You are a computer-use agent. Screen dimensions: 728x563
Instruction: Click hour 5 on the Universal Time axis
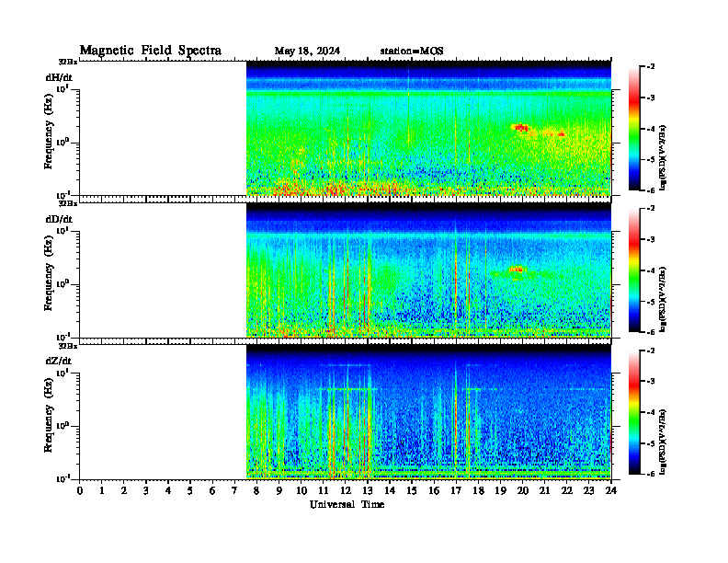[190, 491]
